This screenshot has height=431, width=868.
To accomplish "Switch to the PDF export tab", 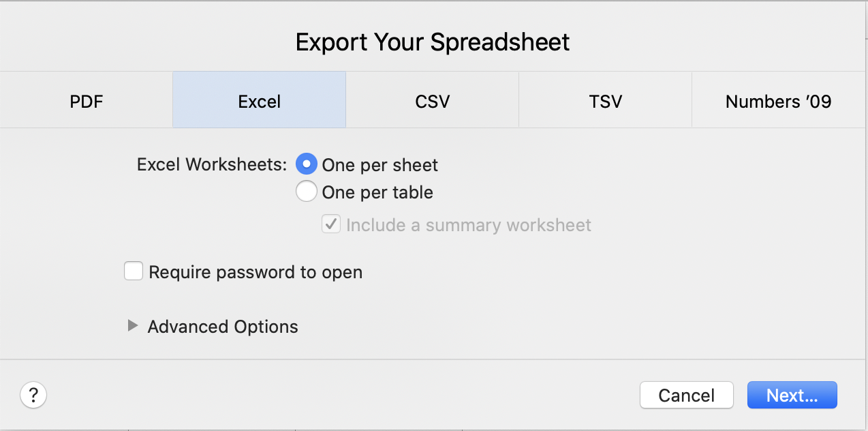I will (x=87, y=100).
